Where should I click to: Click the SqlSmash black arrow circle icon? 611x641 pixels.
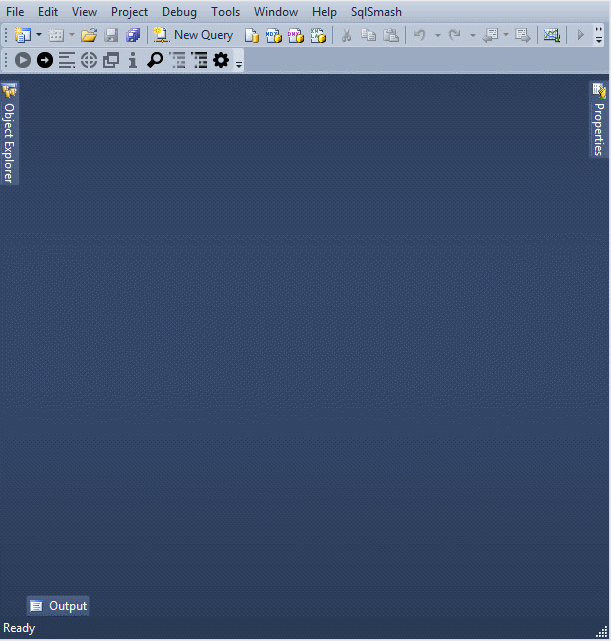click(x=45, y=60)
